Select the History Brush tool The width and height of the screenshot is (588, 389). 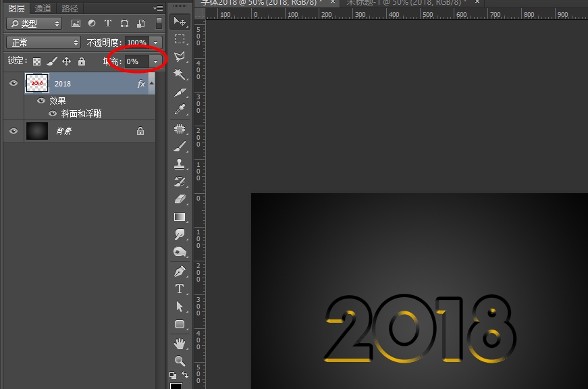(x=180, y=182)
